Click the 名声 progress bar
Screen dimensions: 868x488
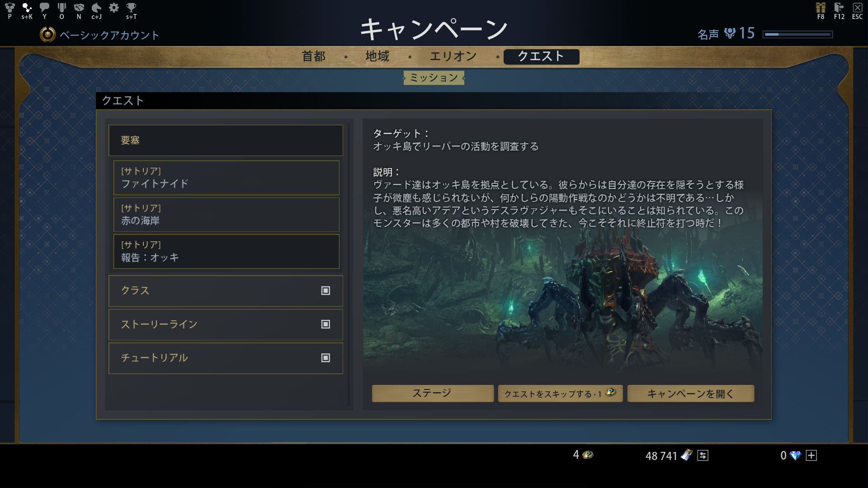[797, 34]
